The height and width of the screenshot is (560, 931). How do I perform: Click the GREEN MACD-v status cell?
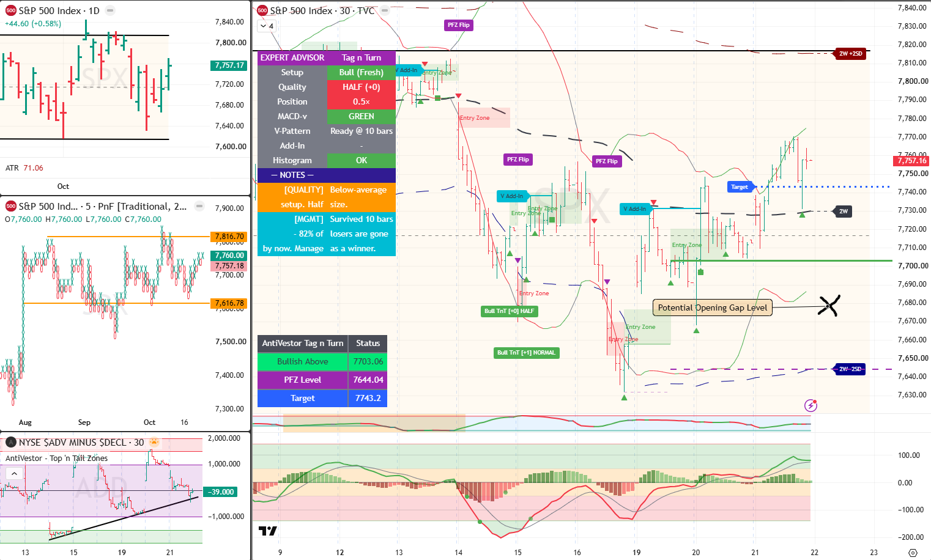(362, 116)
